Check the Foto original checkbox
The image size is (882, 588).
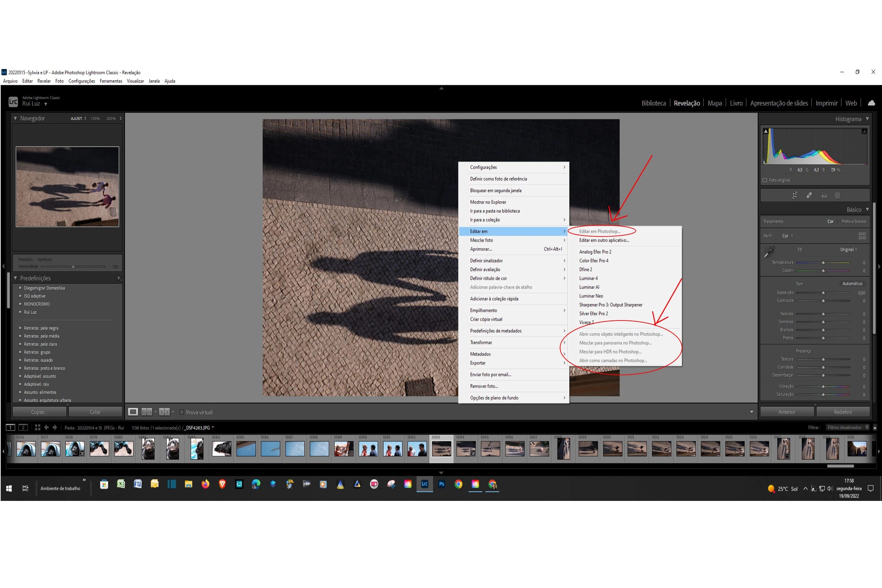click(765, 180)
